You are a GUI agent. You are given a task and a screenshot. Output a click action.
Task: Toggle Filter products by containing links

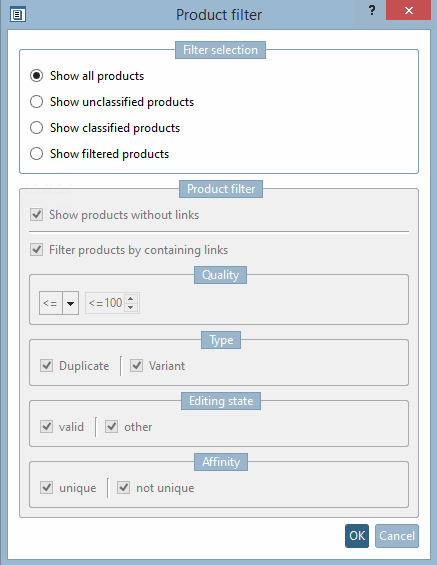click(36, 250)
